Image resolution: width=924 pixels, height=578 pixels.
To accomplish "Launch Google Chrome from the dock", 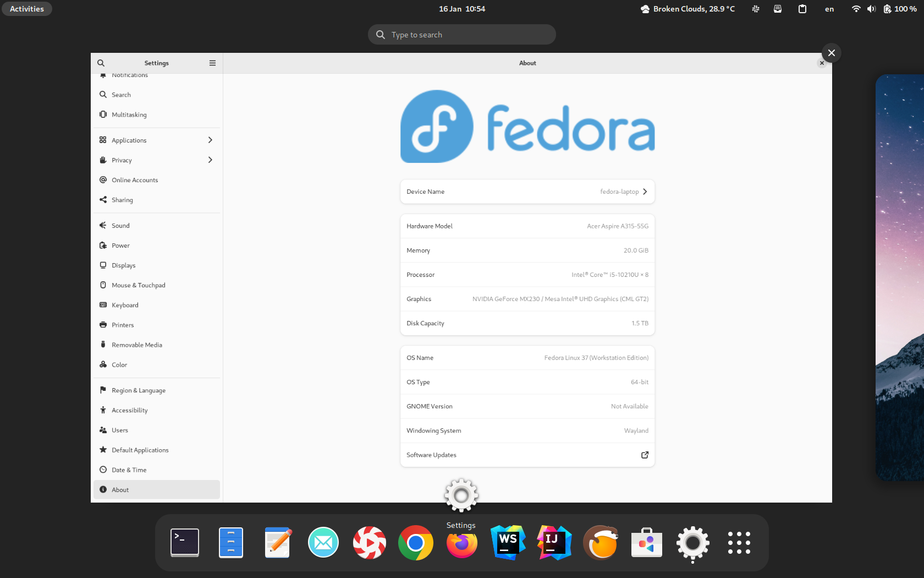I will coord(416,543).
